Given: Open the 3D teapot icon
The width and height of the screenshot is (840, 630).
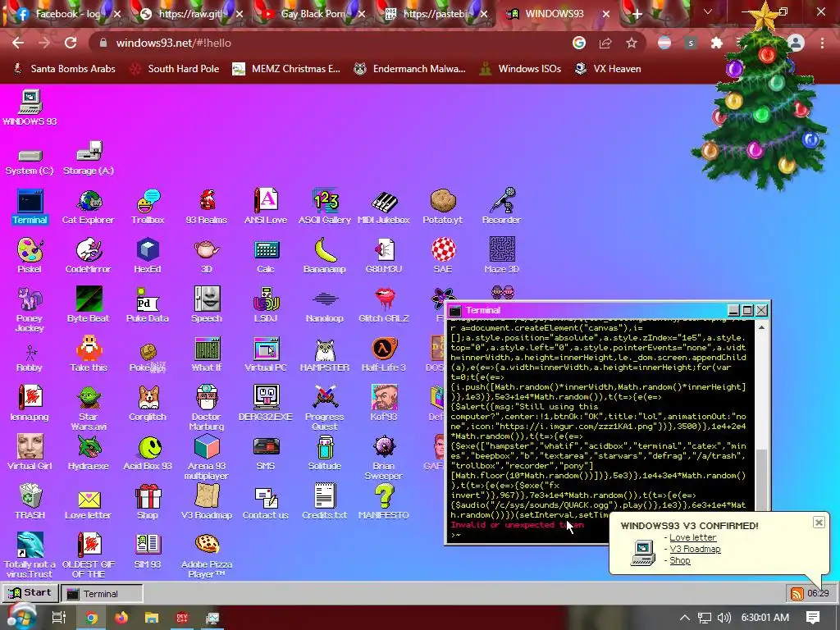Looking at the screenshot, I should coord(207,256).
